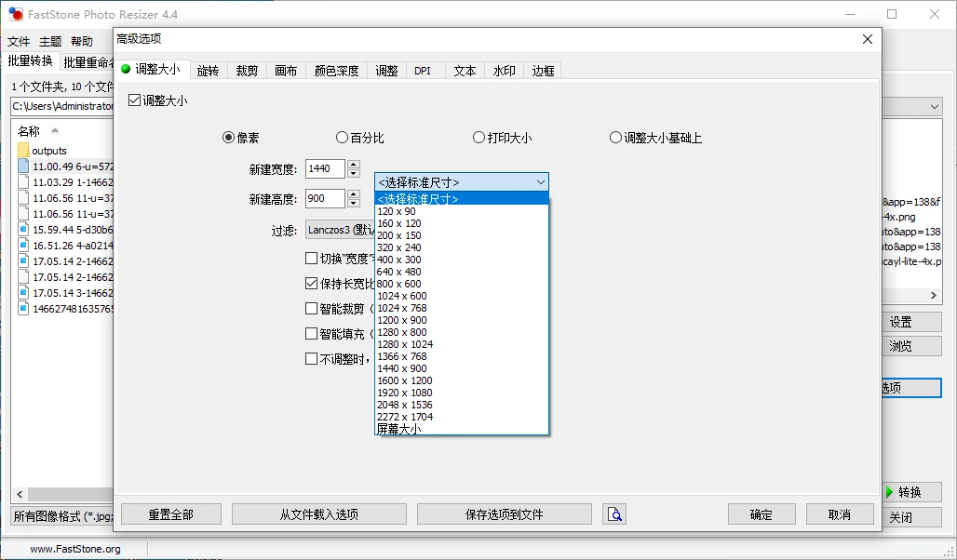Switch to the 水印 tab
Viewport: 957px width, 560px height.
pos(504,70)
